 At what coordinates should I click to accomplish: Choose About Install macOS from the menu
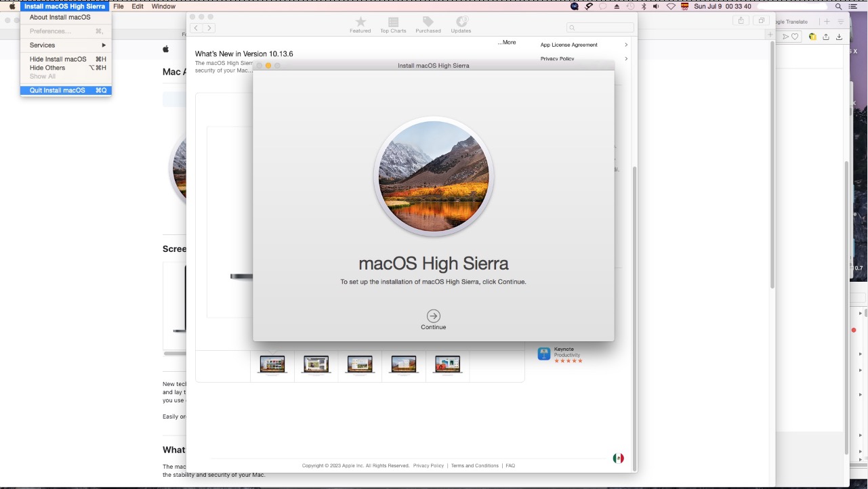(x=66, y=18)
